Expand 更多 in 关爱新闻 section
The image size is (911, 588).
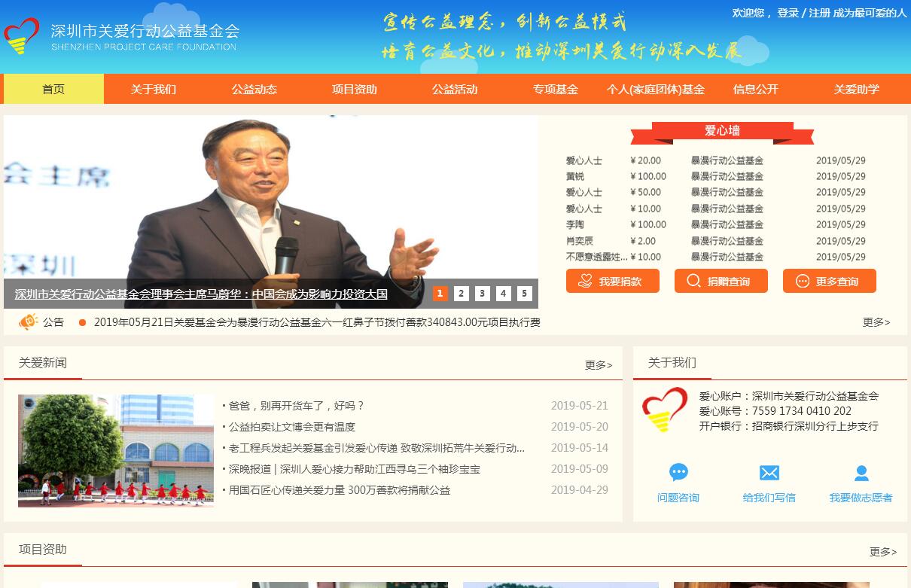pyautogui.click(x=599, y=365)
